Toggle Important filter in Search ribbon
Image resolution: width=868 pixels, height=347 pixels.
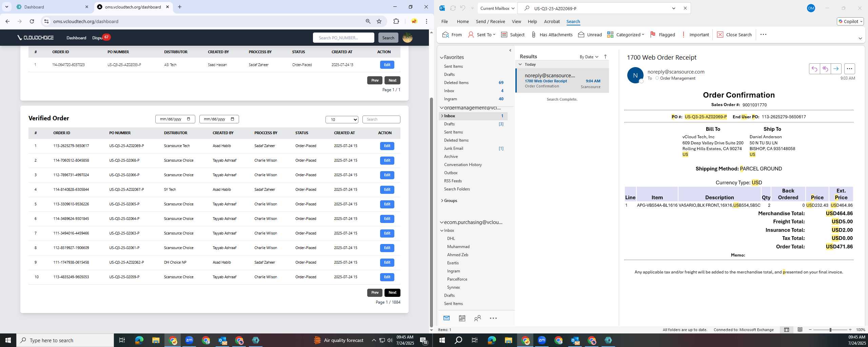pos(695,35)
